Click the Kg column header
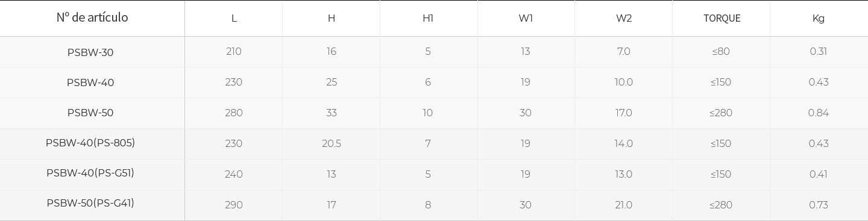 pos(819,18)
